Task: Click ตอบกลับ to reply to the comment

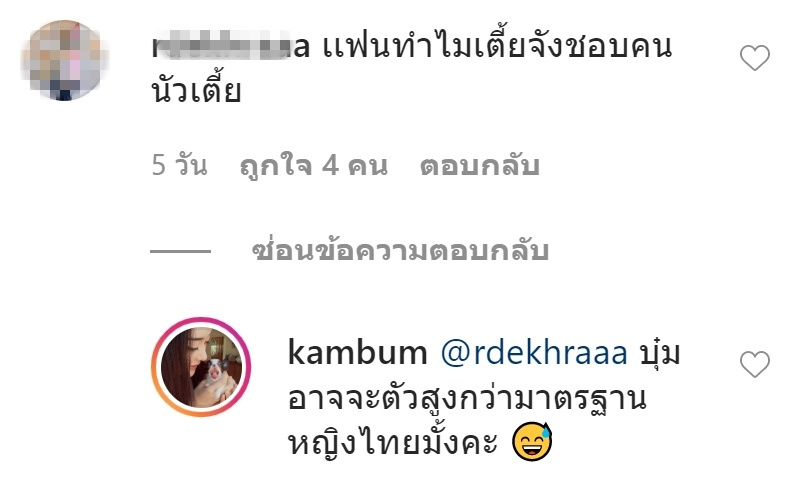Action: pos(479,166)
